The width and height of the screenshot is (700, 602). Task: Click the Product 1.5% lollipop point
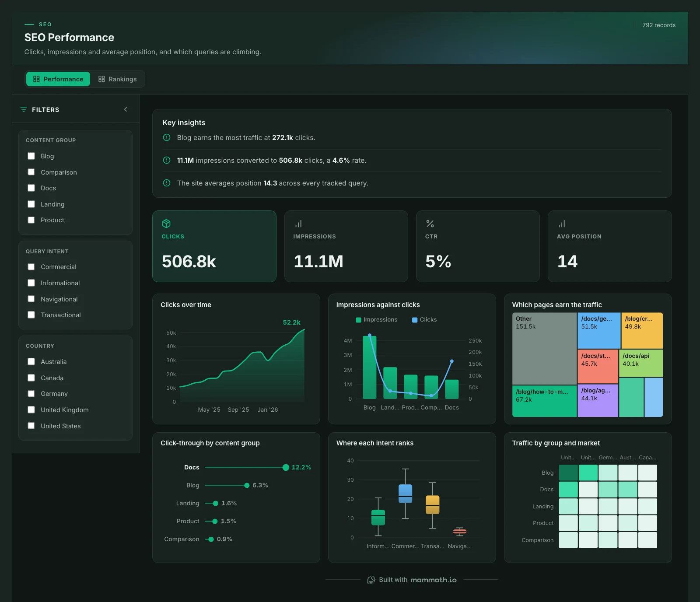pos(215,521)
